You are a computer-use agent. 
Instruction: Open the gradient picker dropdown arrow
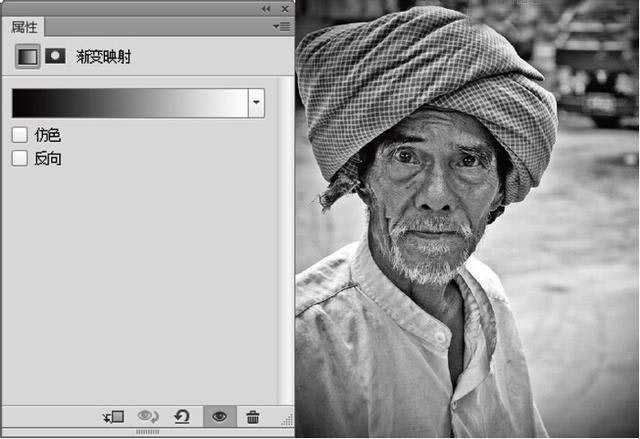tap(256, 103)
